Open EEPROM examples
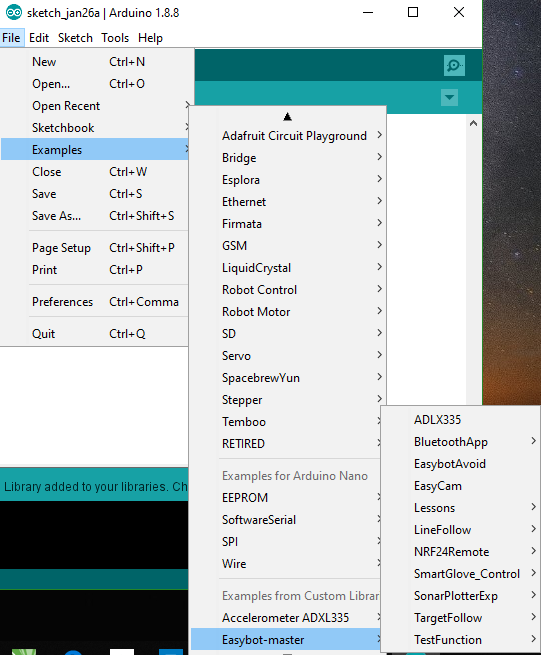 coord(286,498)
